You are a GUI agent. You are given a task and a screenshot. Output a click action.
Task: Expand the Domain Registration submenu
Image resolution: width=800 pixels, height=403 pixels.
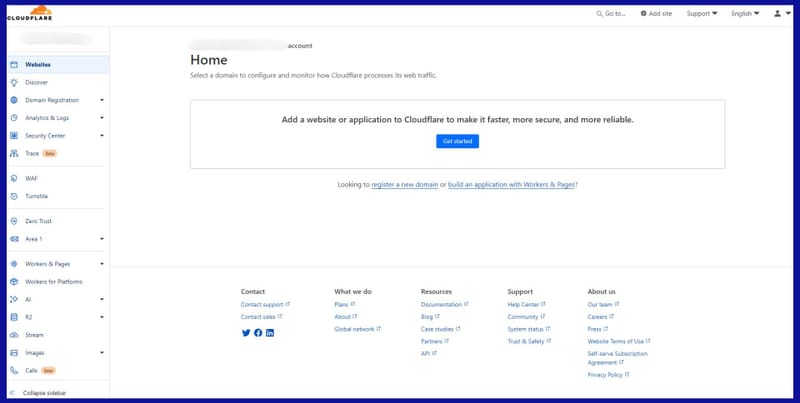[x=101, y=100]
